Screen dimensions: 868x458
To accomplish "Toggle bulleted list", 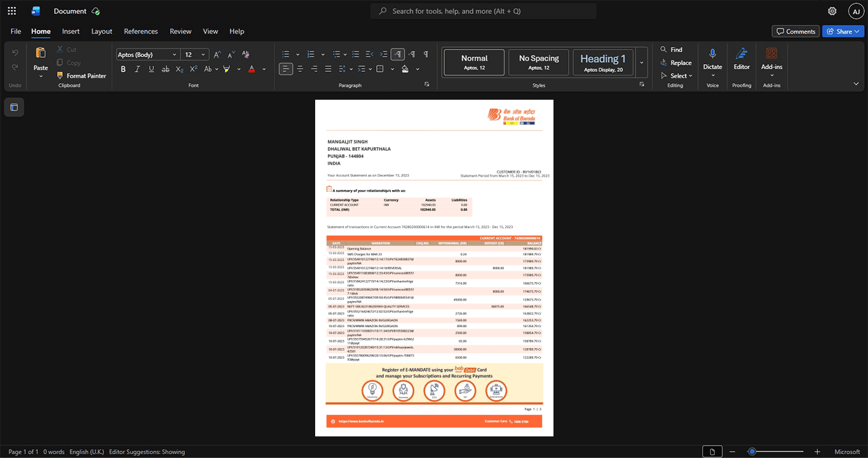I will pos(286,55).
